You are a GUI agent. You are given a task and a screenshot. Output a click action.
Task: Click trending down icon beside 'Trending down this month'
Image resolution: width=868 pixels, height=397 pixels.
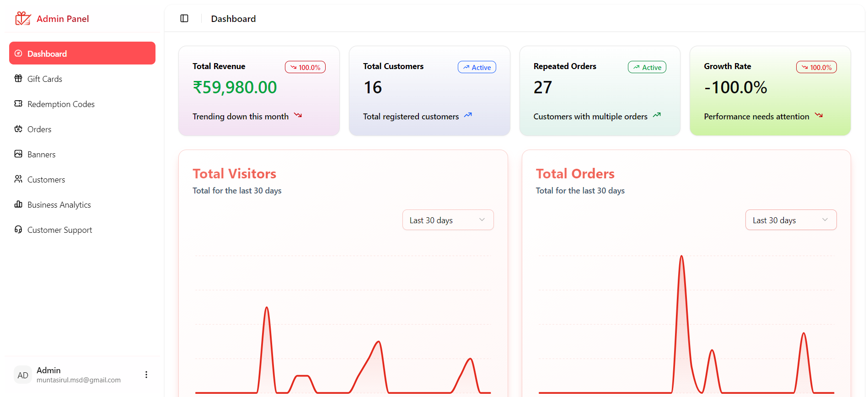[x=298, y=115]
